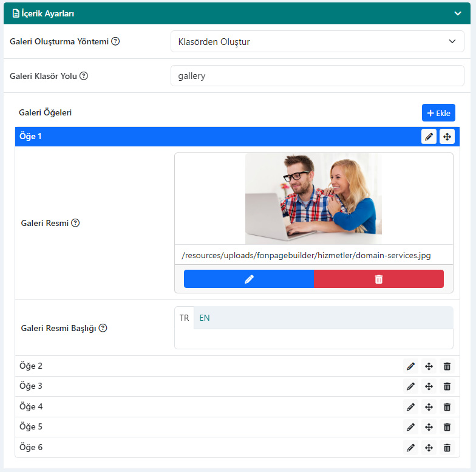Click the pencil edit icon on Öğe 1 header
The height and width of the screenshot is (472, 476).
pyautogui.click(x=429, y=137)
